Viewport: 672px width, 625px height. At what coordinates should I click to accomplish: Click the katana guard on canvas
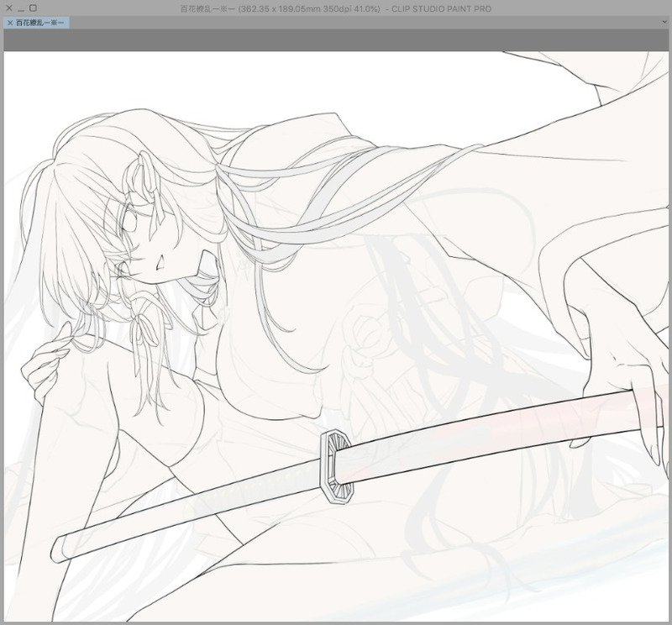click(337, 466)
